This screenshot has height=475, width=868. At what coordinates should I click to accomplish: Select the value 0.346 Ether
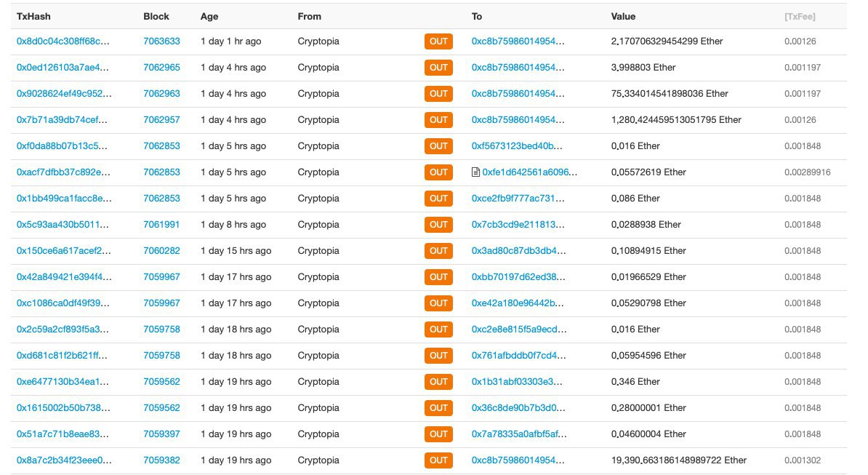coord(635,382)
